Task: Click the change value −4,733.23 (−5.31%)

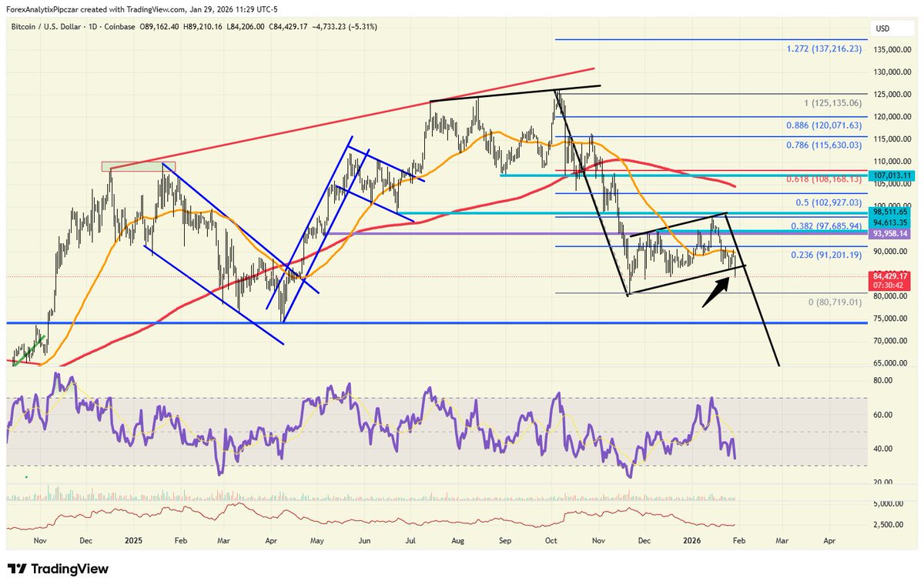Action: click(344, 26)
